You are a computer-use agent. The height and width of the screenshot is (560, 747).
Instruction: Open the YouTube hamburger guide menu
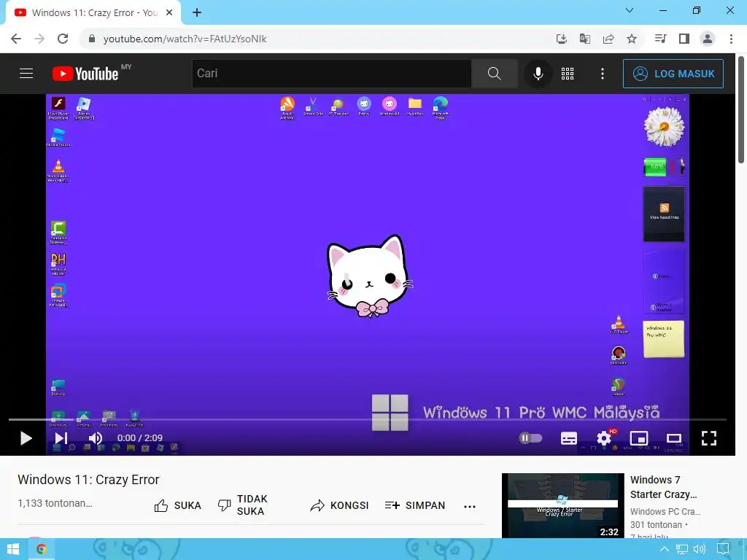(x=26, y=74)
